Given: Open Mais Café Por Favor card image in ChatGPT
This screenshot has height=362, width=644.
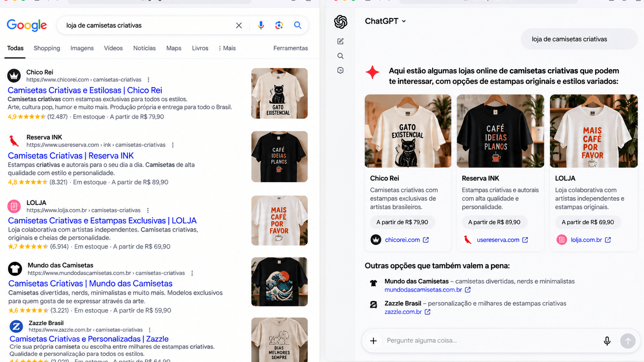Looking at the screenshot, I should pyautogui.click(x=594, y=131).
